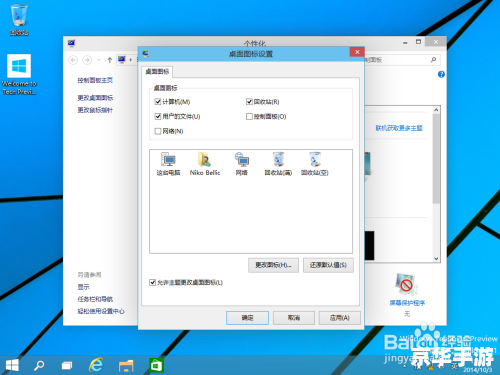Click the Change Icon (H) button
500x375 pixels.
tap(273, 265)
